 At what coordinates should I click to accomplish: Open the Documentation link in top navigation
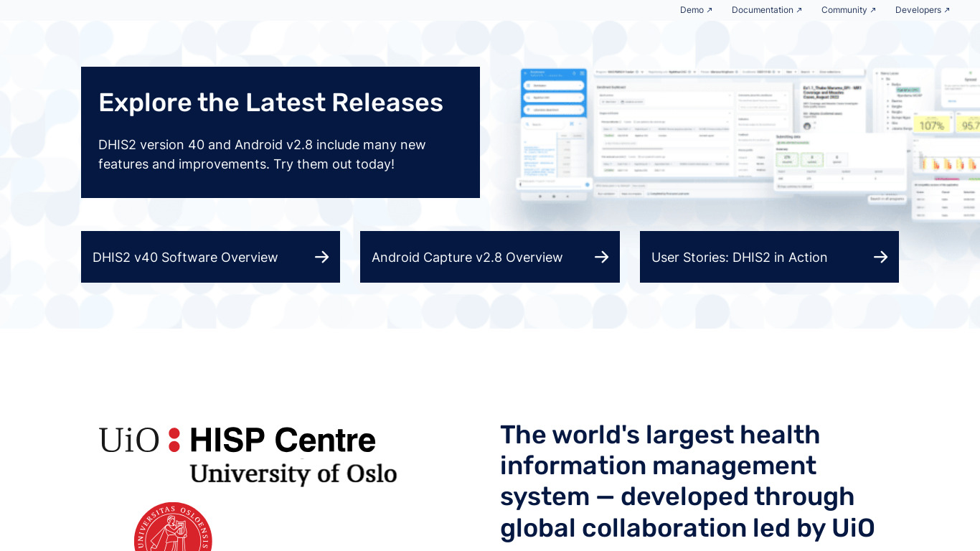click(x=767, y=10)
